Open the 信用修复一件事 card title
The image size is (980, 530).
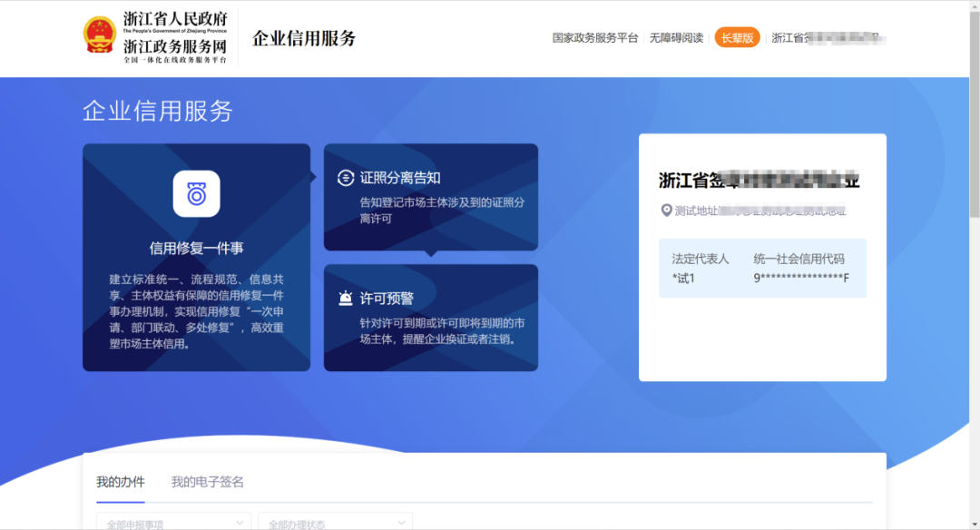(196, 248)
